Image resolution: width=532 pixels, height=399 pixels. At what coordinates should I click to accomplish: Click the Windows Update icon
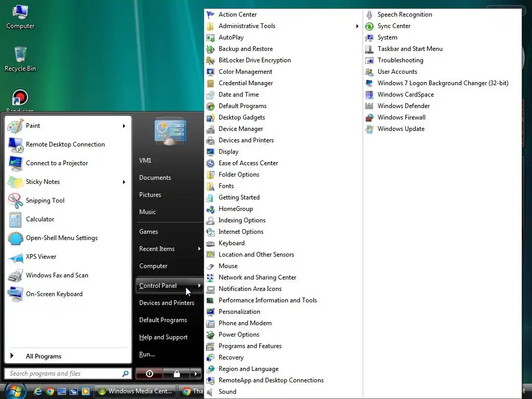pos(369,129)
